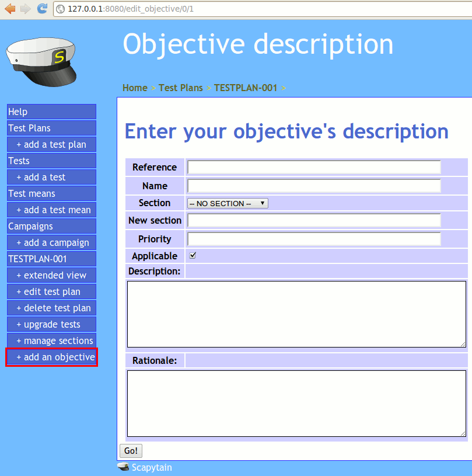This screenshot has height=476, width=472.
Task: Click the browser forward arrow icon
Action: pos(25,9)
